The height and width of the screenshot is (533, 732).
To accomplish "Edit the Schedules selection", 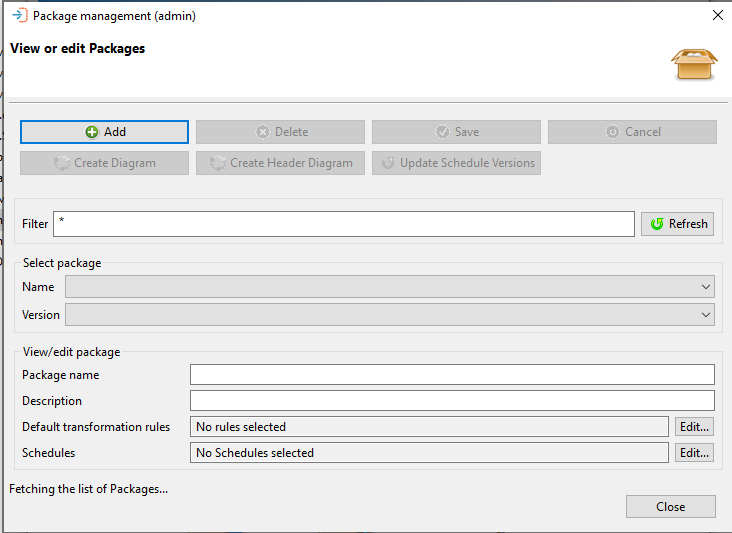I will click(694, 453).
